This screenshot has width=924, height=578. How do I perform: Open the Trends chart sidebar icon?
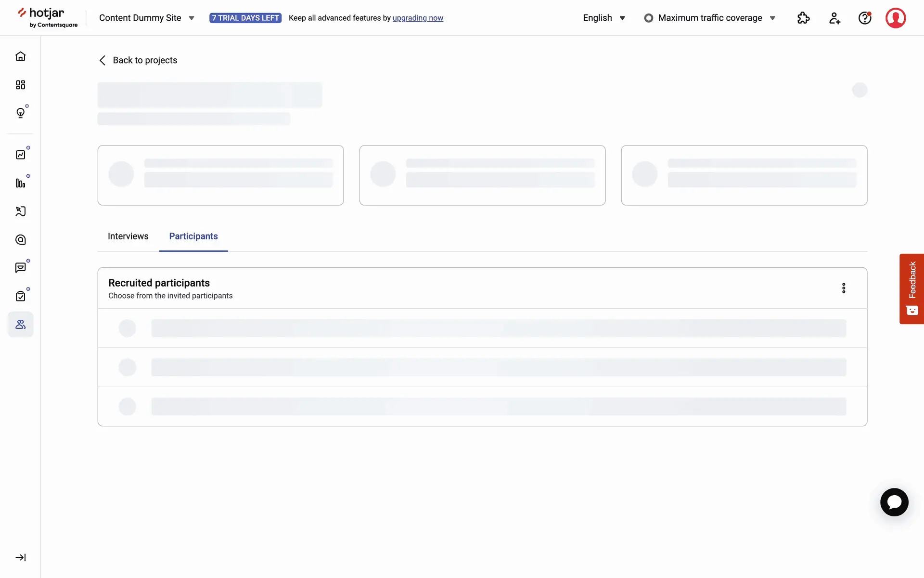pos(20,155)
